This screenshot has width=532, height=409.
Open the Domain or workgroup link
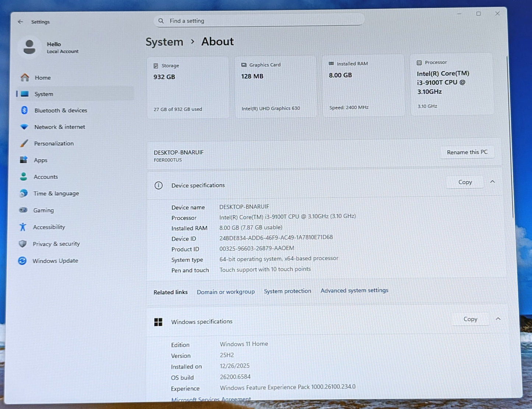coord(226,292)
